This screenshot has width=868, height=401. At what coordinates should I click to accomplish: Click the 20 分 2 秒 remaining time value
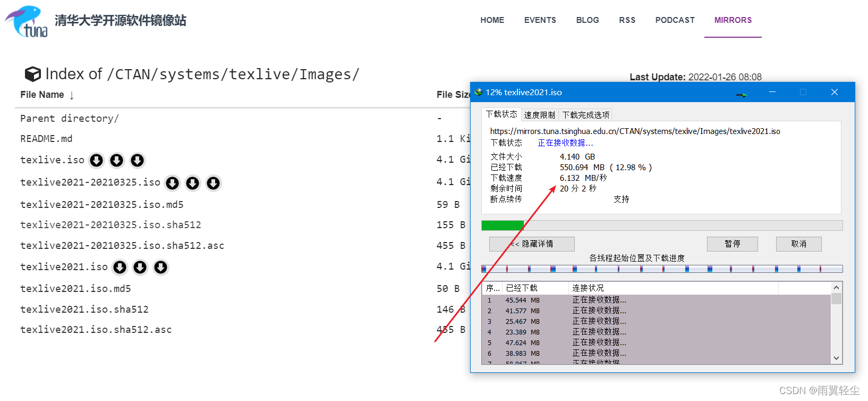(x=578, y=188)
